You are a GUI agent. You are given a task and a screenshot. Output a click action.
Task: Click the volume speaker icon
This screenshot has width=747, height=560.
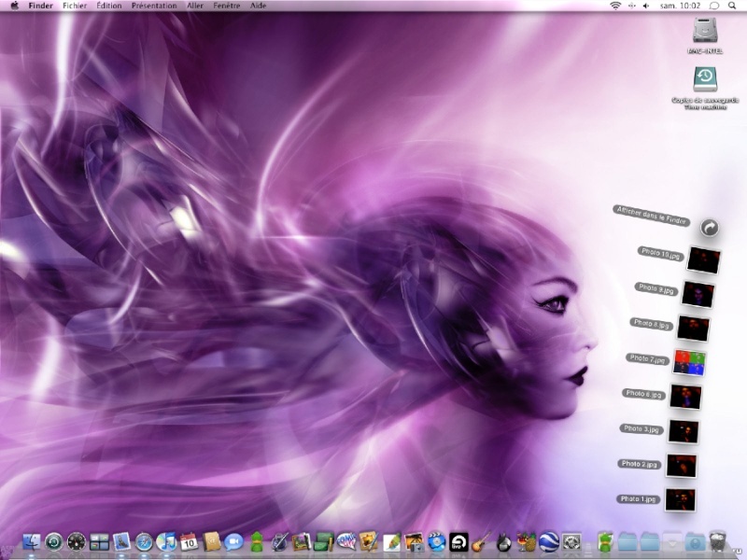point(646,6)
